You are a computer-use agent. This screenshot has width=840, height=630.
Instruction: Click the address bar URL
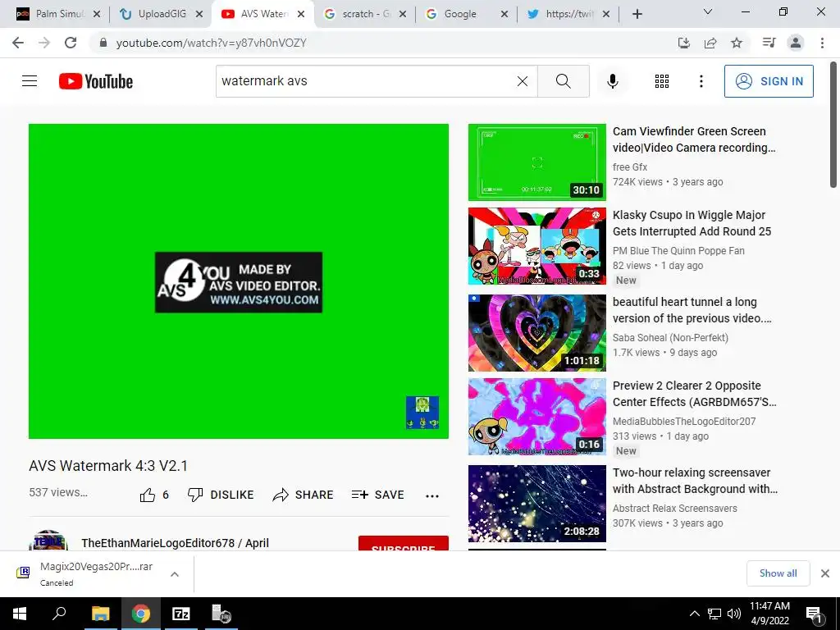(x=211, y=43)
